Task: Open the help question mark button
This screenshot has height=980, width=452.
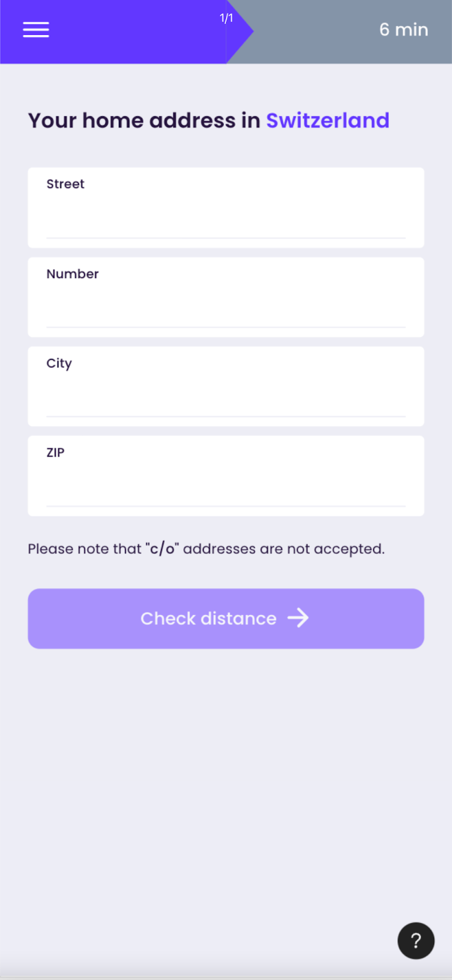Action: point(416,940)
